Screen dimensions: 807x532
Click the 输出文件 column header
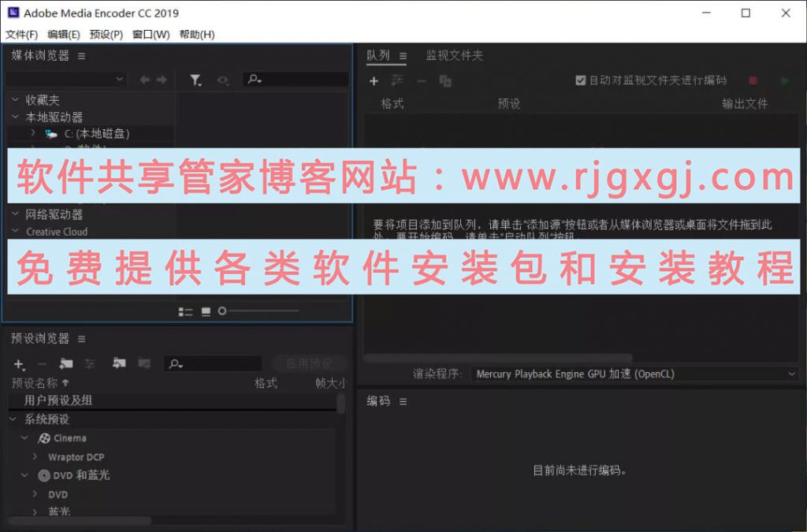pyautogui.click(x=745, y=104)
